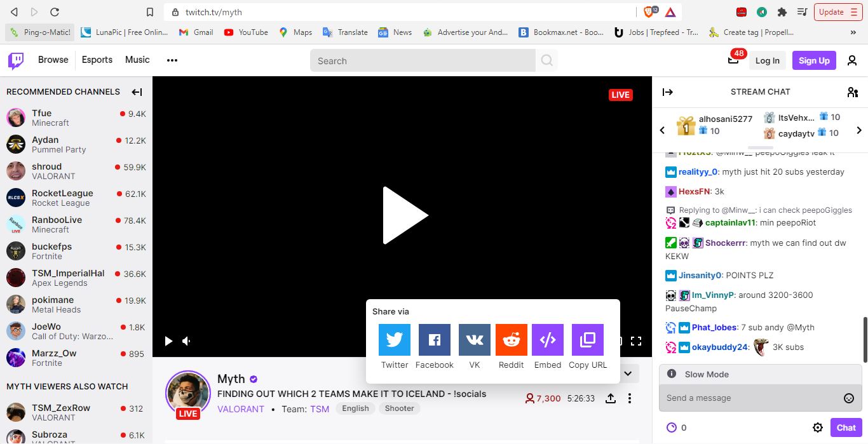Click the browser address bar URL
The width and height of the screenshot is (868, 444).
click(214, 12)
